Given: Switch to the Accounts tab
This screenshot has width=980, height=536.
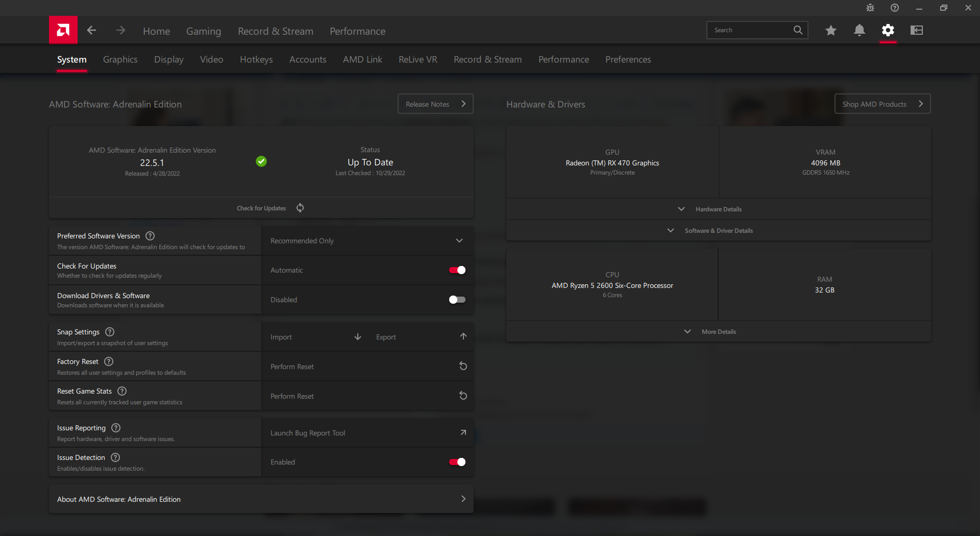Looking at the screenshot, I should click(x=308, y=59).
